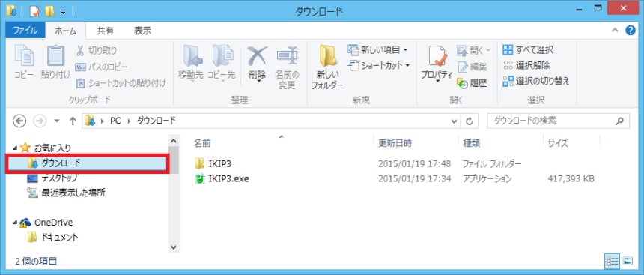
Task: Open the ショートカット dropdown
Action: click(379, 66)
